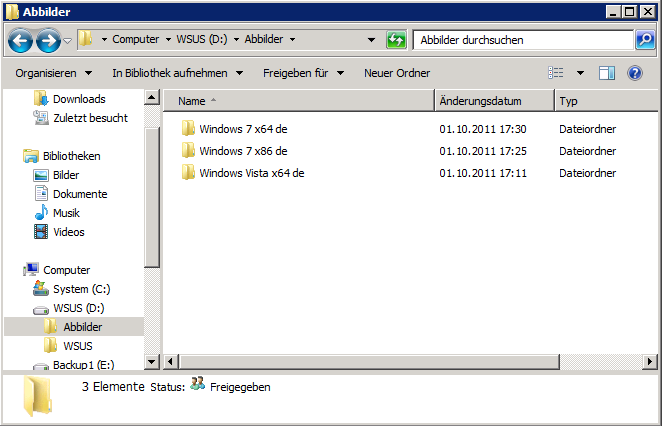Image resolution: width=662 pixels, height=426 pixels.
Task: Click navigation pane scroll down arrow
Action: click(x=152, y=361)
